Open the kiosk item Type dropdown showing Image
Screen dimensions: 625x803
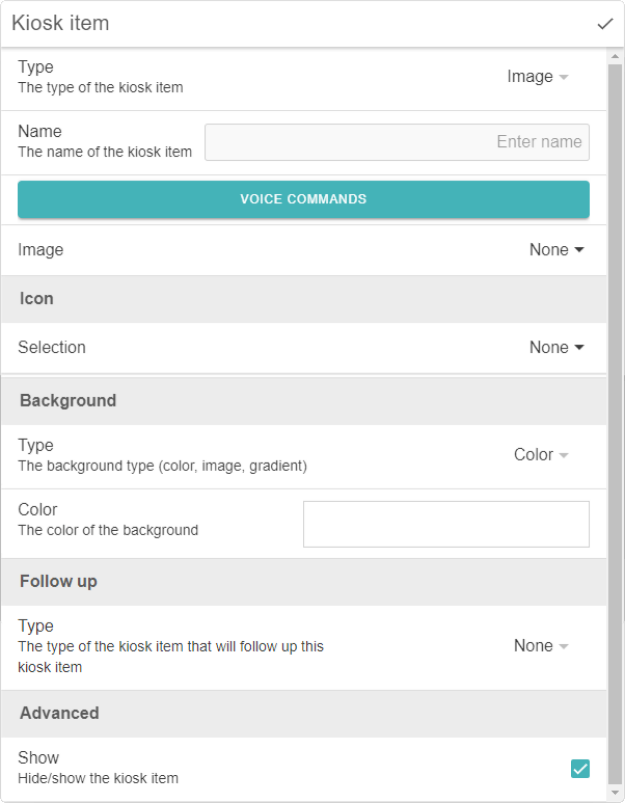pyautogui.click(x=537, y=77)
